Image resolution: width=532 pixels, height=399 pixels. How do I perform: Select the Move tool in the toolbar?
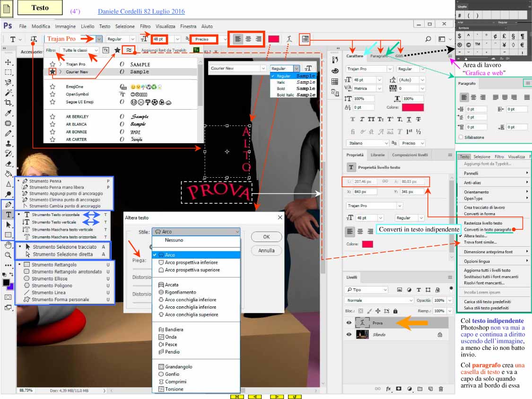tap(9, 62)
